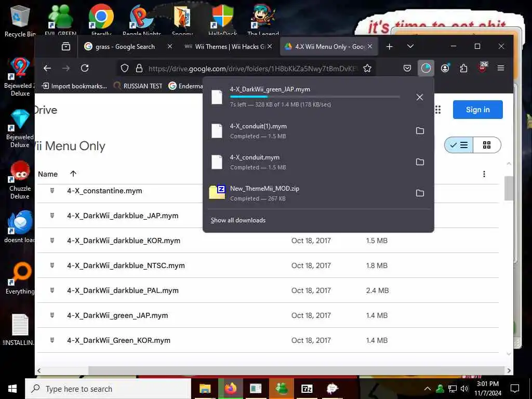Open the Windows Start menu

tap(12, 389)
